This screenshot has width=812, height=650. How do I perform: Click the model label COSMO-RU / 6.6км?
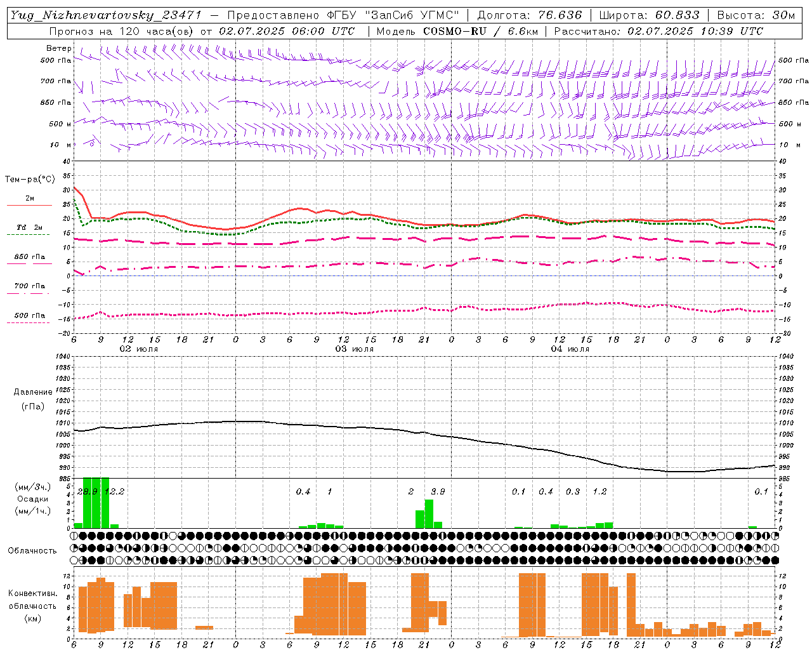480,31
